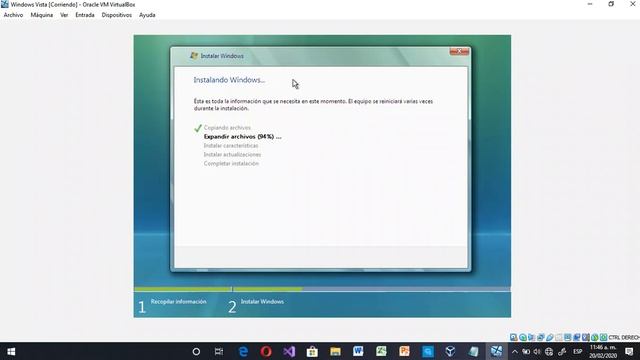Screen dimensions: 640x360
Task: Restore the VirtualBox window size
Action: point(611,4)
